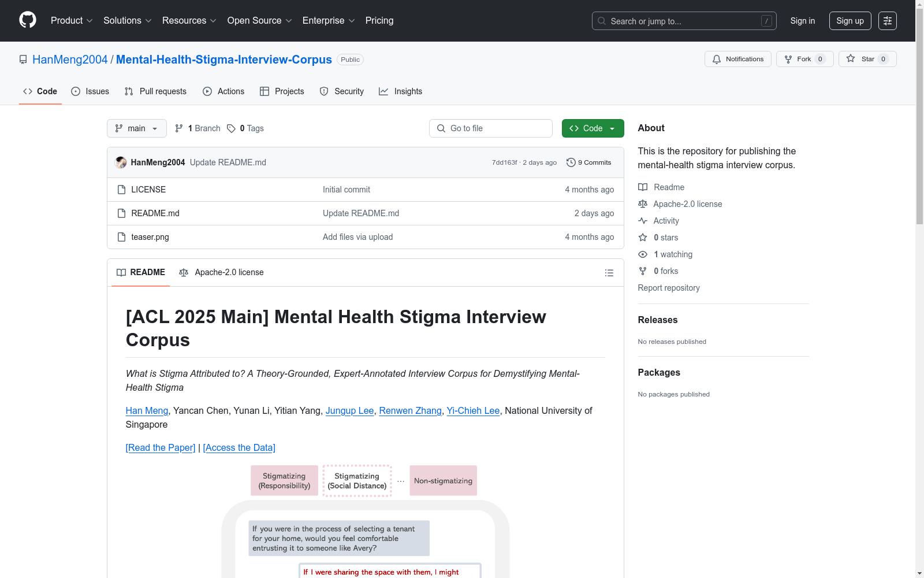Open the Security tab
Viewport: 924px width, 578px height.
342,91
